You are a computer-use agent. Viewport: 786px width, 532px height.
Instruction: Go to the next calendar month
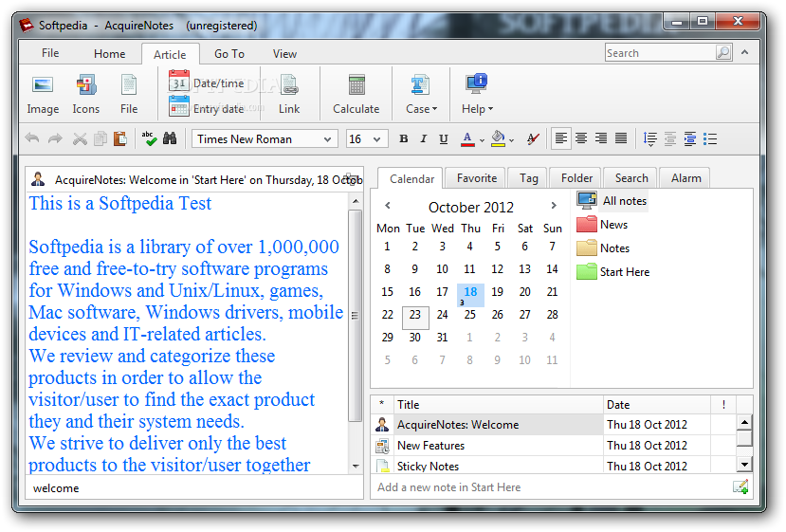554,205
